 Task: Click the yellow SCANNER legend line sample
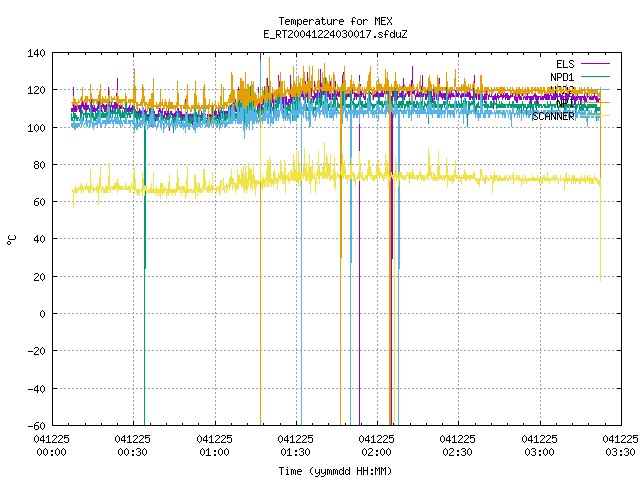pos(595,116)
